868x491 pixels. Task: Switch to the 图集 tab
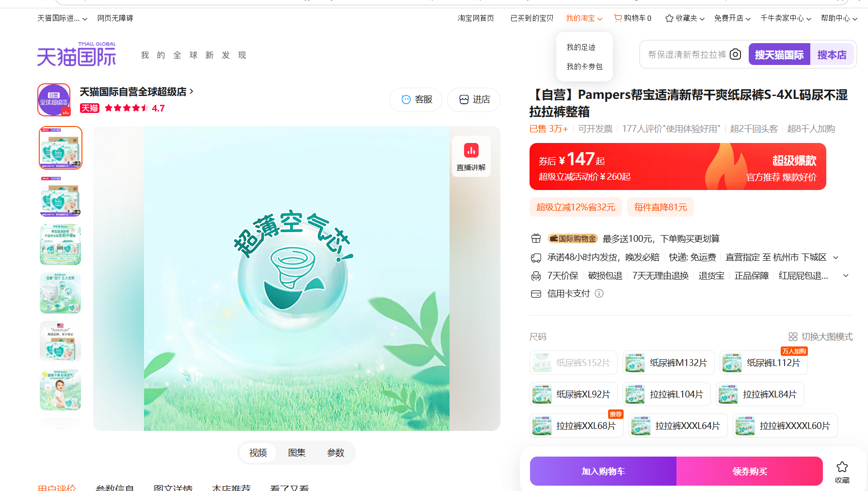(x=297, y=453)
